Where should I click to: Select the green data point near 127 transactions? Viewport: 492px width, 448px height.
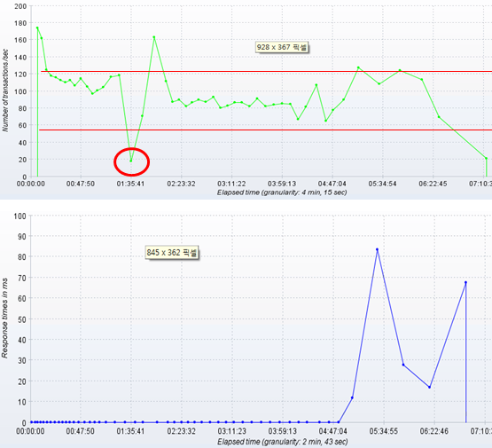[358, 67]
